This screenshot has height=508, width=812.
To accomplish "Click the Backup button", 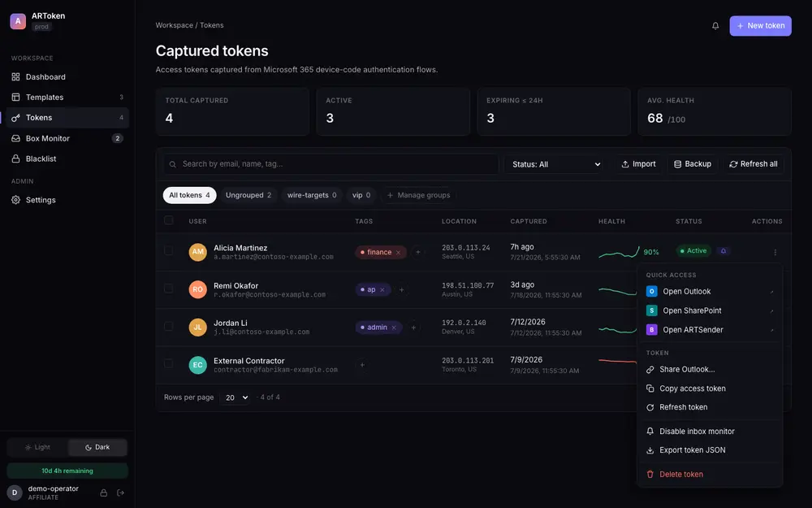I will click(693, 164).
